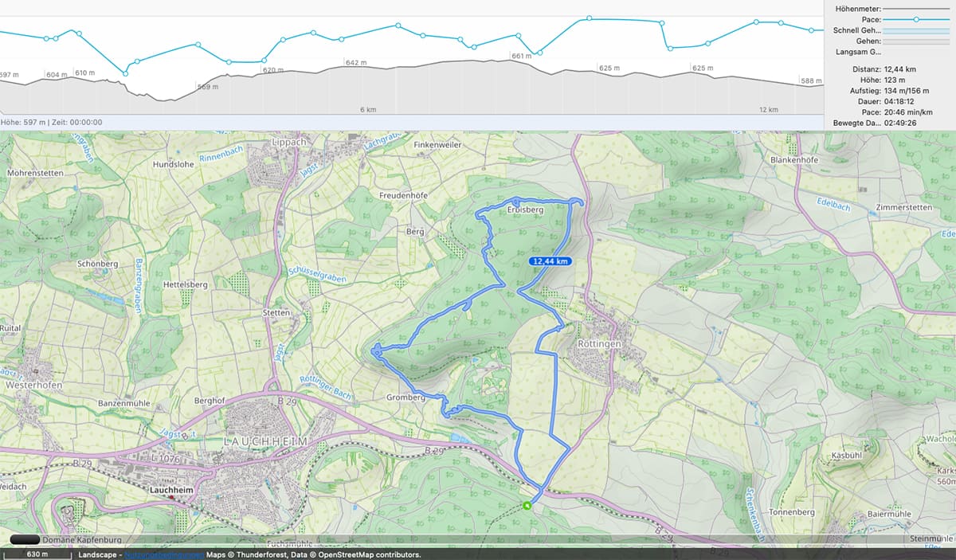Click the Gromberg label on the map

click(406, 397)
